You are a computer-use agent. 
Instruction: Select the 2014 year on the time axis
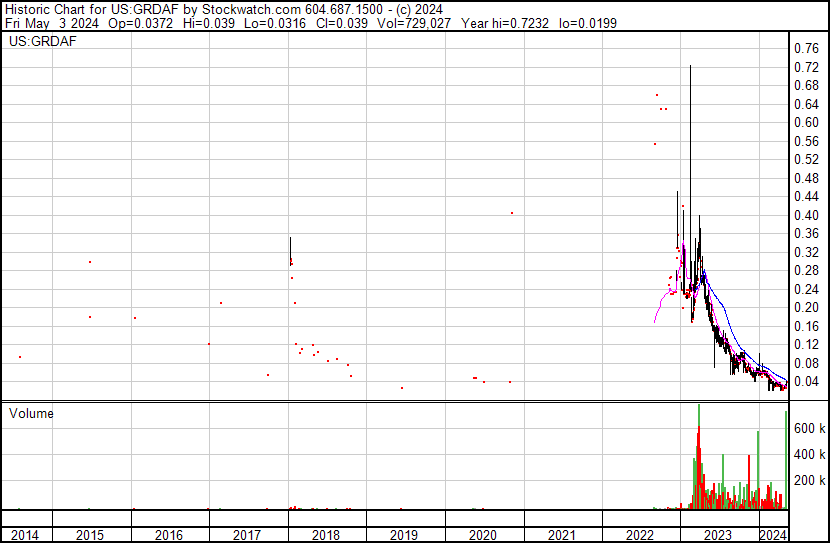click(x=23, y=535)
